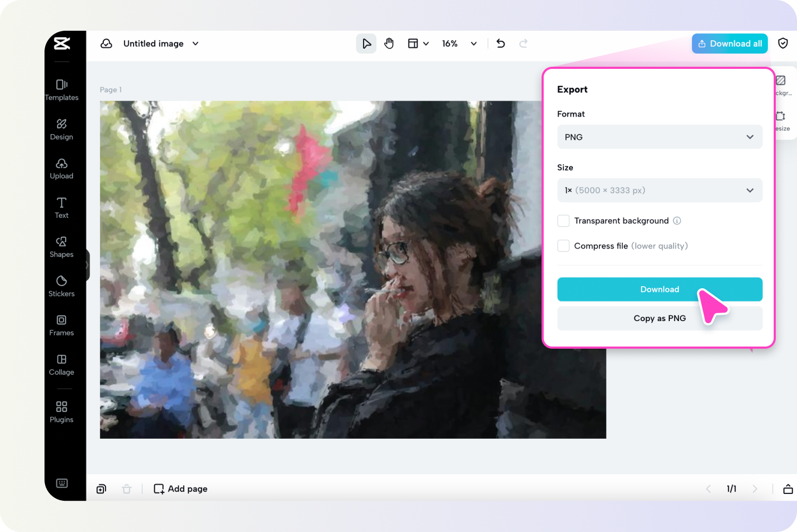Activate the Select pointer tool
Image resolution: width=797 pixels, height=532 pixels.
pos(366,43)
